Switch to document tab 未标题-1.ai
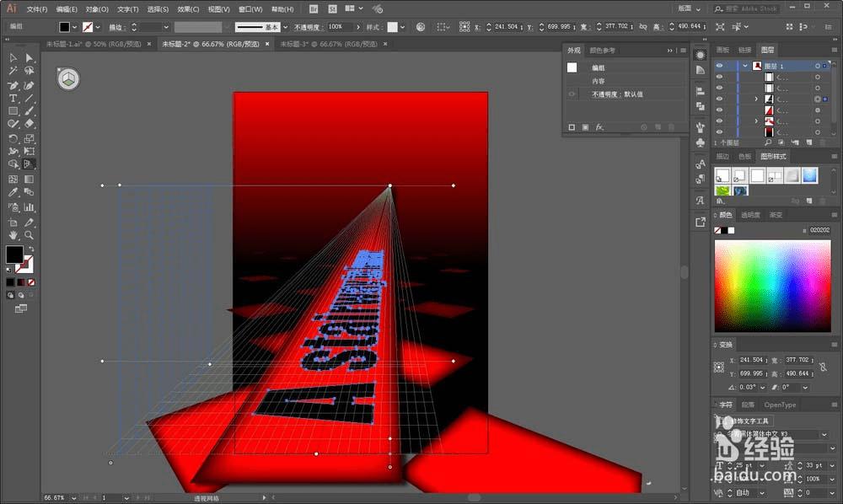 click(93, 44)
